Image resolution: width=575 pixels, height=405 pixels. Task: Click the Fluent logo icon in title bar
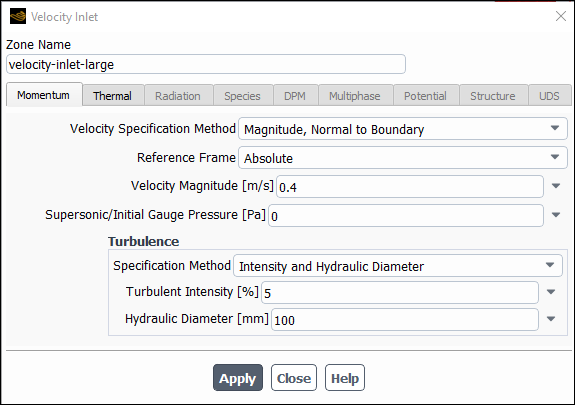click(x=18, y=17)
